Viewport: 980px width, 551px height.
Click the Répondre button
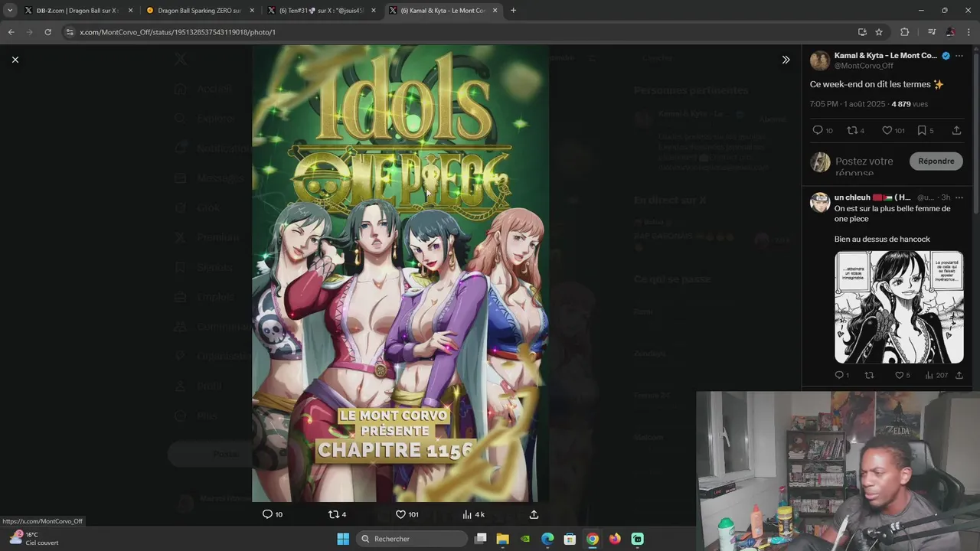click(x=936, y=161)
